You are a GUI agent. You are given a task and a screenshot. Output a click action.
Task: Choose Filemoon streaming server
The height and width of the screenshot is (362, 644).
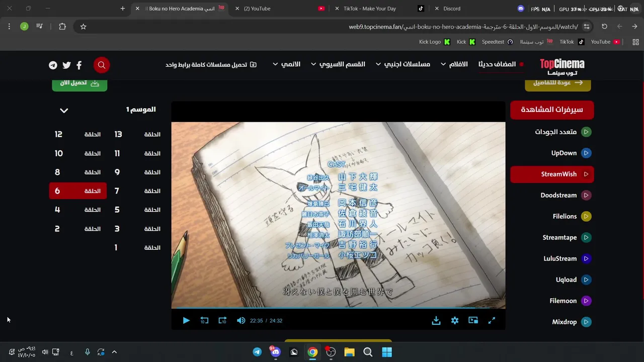(x=552, y=301)
